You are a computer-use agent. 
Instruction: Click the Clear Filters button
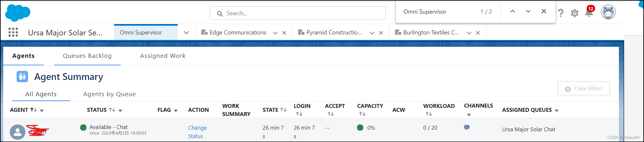point(584,88)
